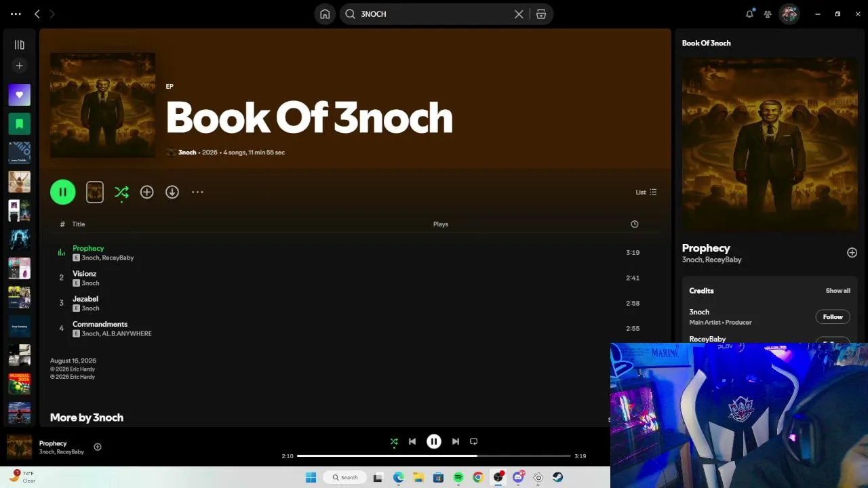Click the large cover art in right panel
This screenshot has width=868, height=488.
(770, 144)
